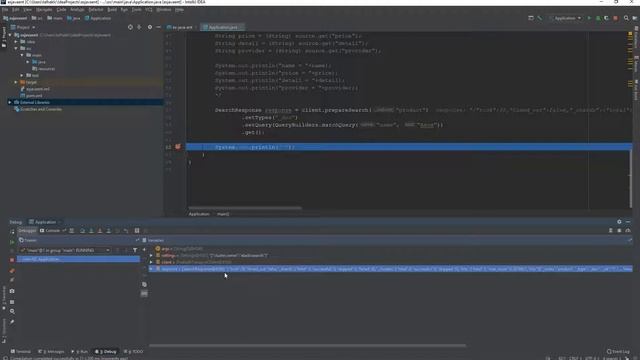Click the horizontal scrollbar under the editor

245,208
